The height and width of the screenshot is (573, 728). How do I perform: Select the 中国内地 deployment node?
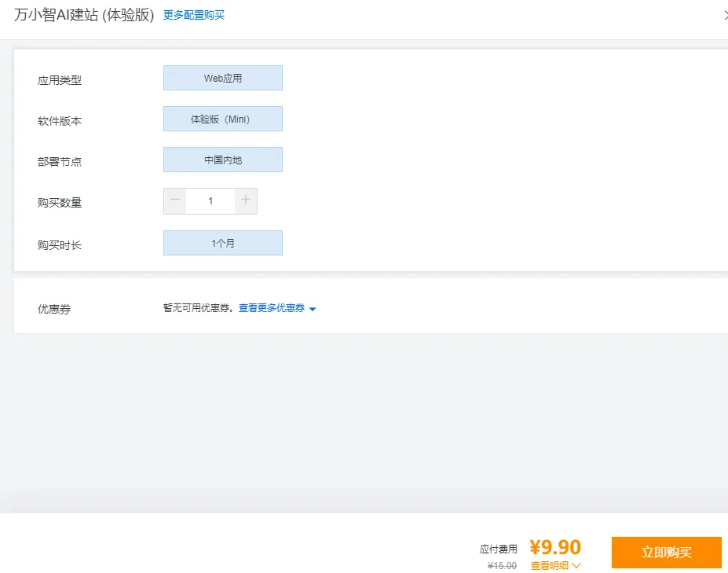click(x=223, y=160)
